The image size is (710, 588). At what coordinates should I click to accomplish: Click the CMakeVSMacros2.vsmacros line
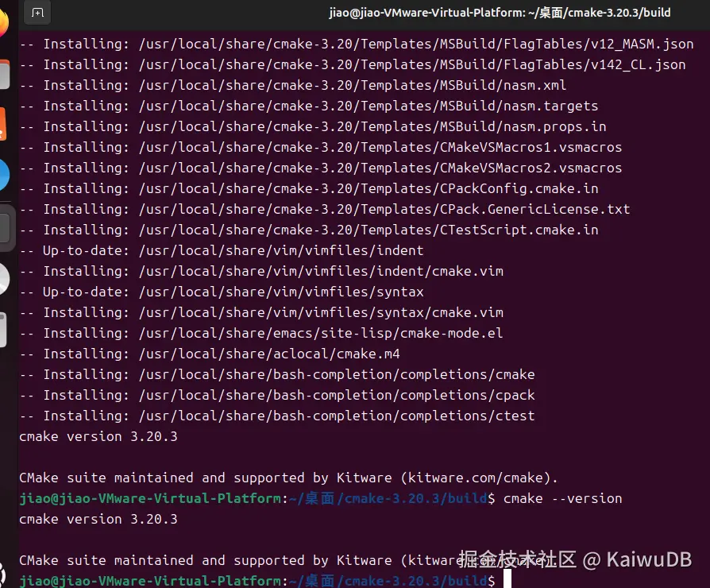(321, 168)
